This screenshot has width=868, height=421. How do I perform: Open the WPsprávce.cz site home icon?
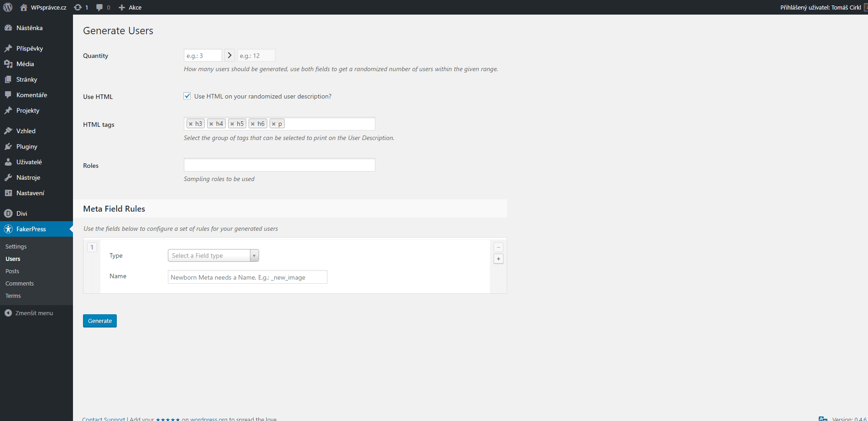(24, 7)
